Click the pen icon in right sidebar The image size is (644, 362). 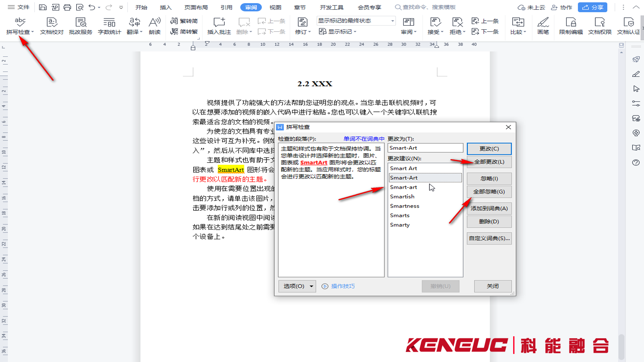636,74
